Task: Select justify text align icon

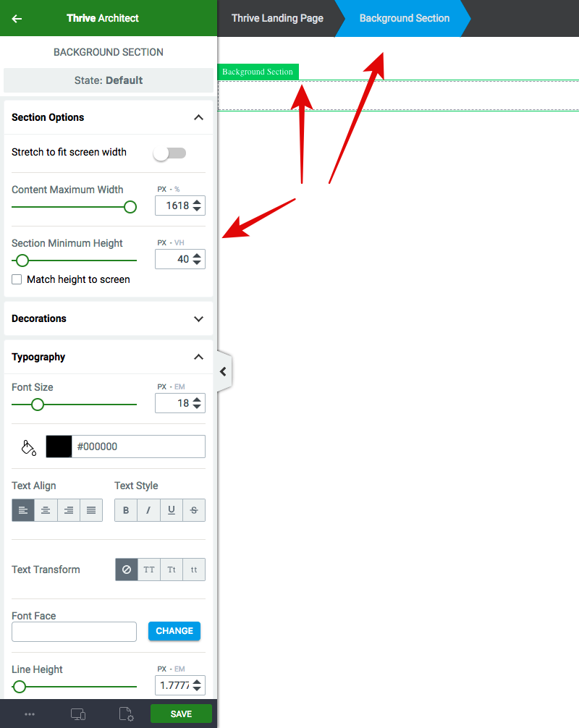Action: coord(91,510)
